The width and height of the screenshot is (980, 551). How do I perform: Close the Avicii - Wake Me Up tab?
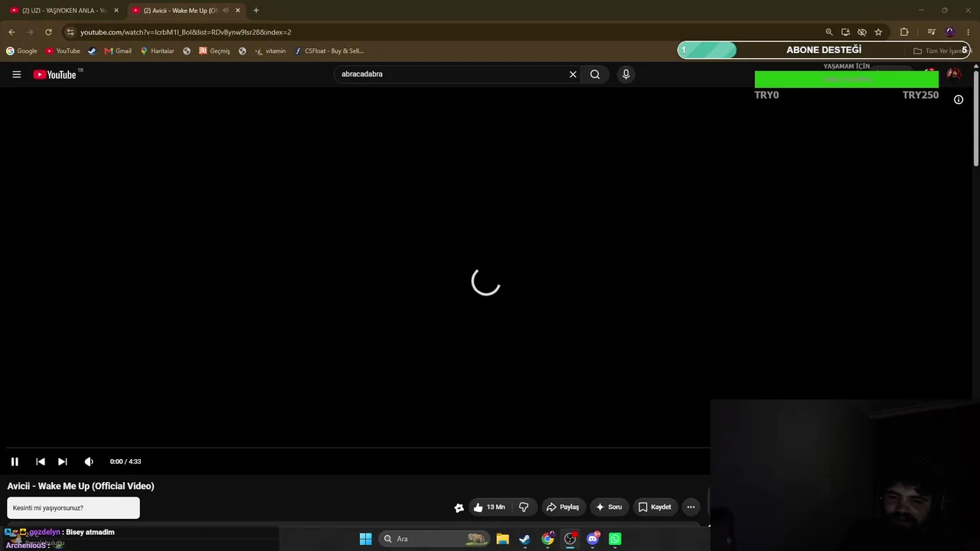[237, 11]
